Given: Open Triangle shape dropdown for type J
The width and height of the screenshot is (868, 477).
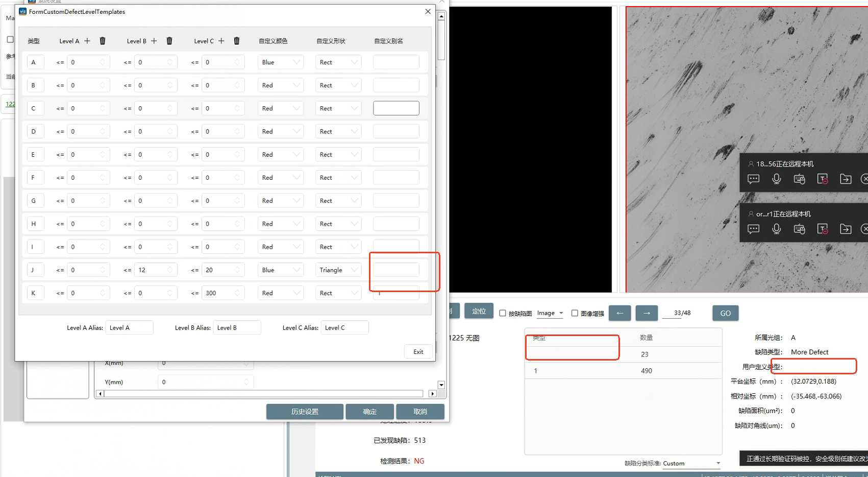Looking at the screenshot, I should pyautogui.click(x=338, y=270).
